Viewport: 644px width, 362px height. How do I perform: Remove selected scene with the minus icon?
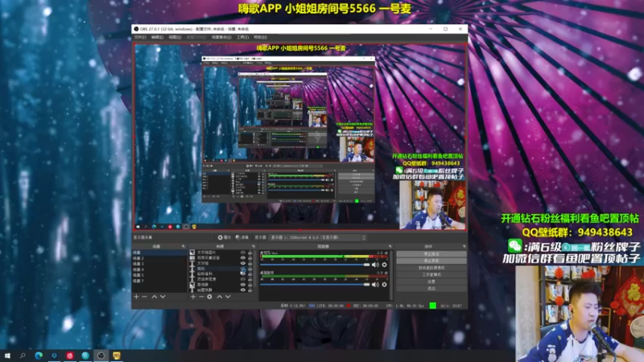145,297
